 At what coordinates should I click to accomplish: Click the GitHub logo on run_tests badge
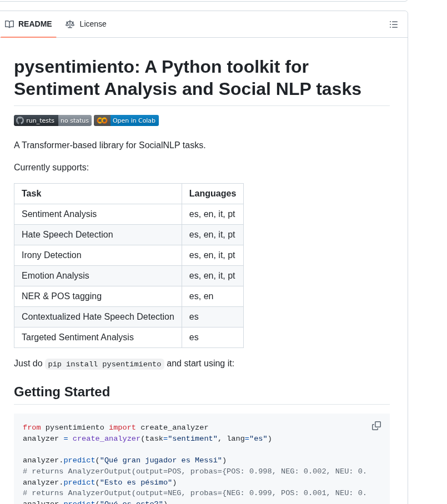20,120
